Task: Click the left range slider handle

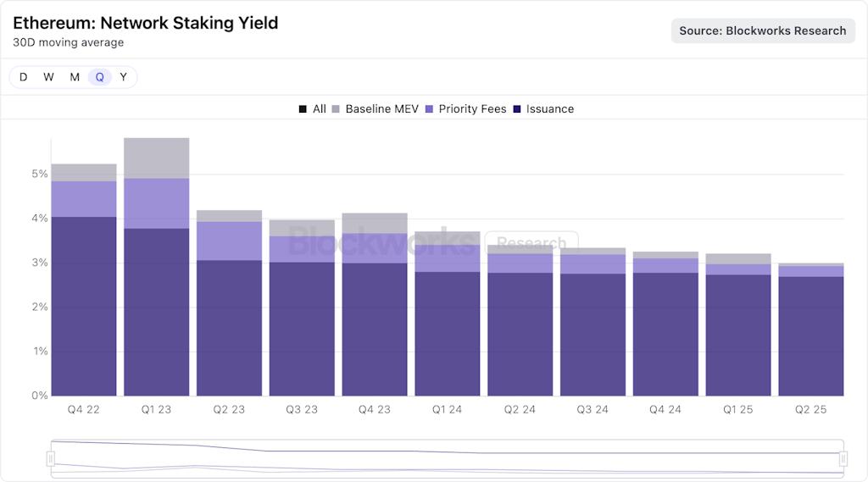Action: [51, 458]
